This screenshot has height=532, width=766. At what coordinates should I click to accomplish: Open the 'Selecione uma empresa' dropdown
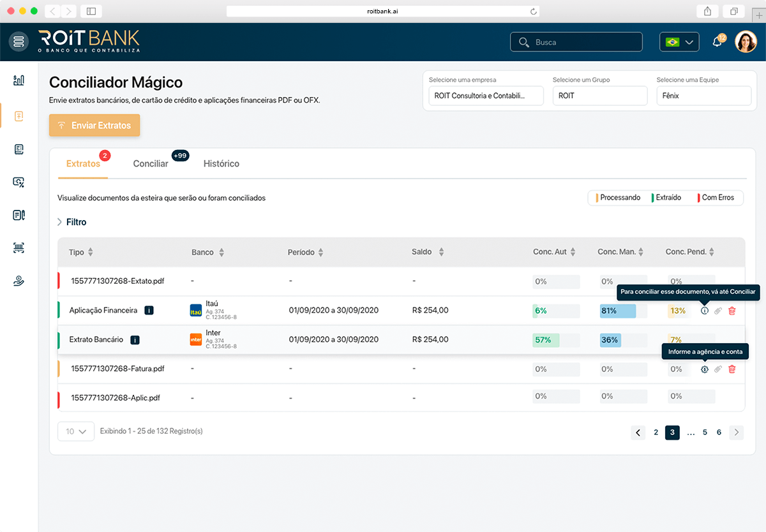(486, 96)
